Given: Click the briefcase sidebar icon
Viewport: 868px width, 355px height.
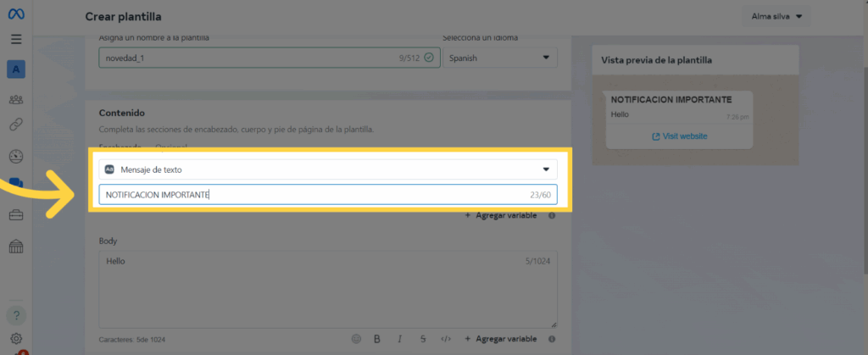Looking at the screenshot, I should point(16,215).
